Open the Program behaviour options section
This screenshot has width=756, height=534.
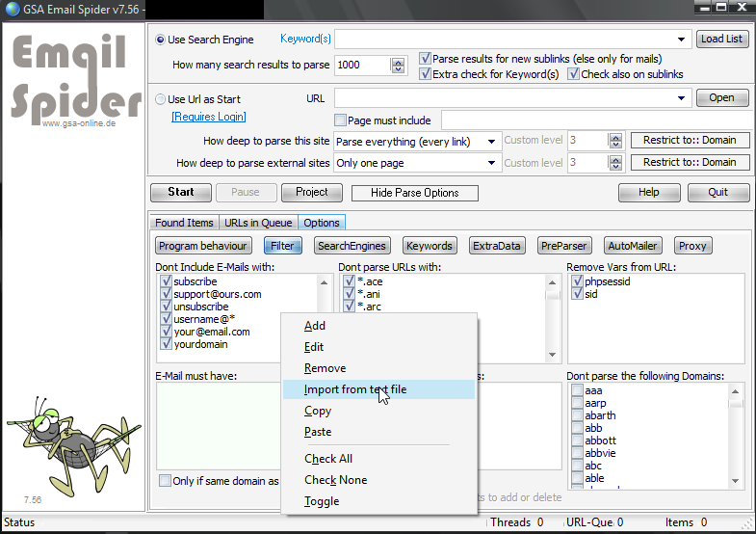coord(203,246)
